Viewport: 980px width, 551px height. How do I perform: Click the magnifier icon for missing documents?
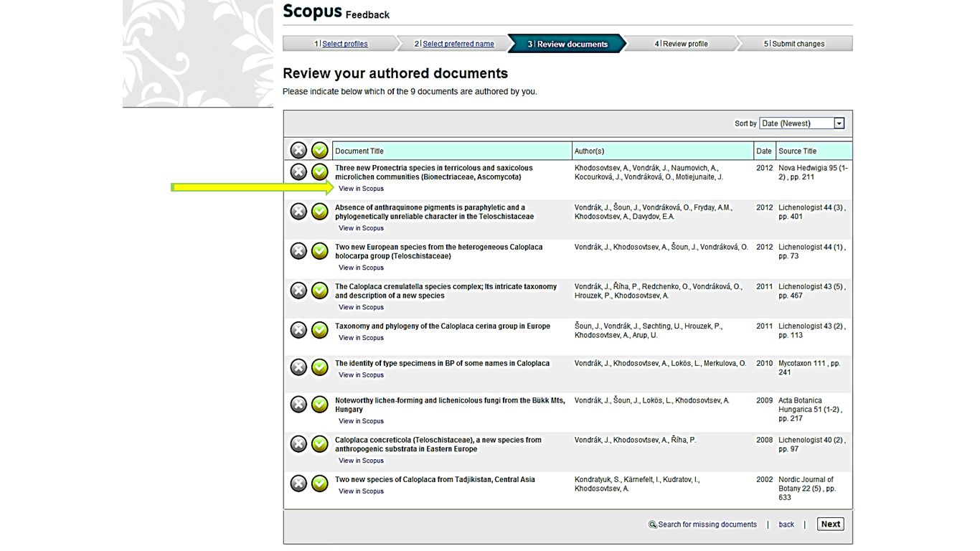(x=652, y=524)
